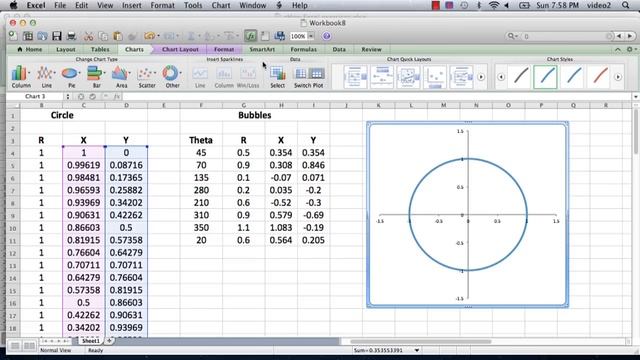Switch plot by rows button
640x360 pixels.
[301, 73]
